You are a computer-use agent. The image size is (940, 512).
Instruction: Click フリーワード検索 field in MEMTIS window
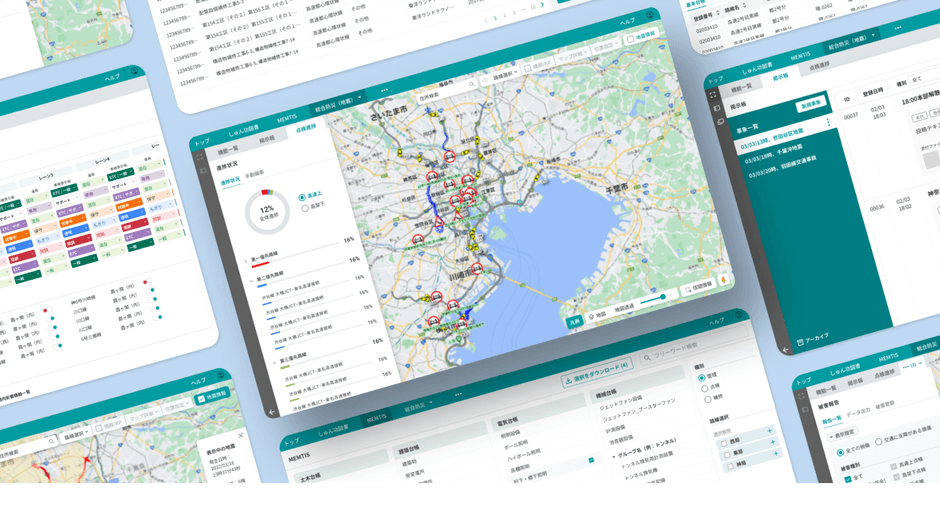tap(694, 344)
